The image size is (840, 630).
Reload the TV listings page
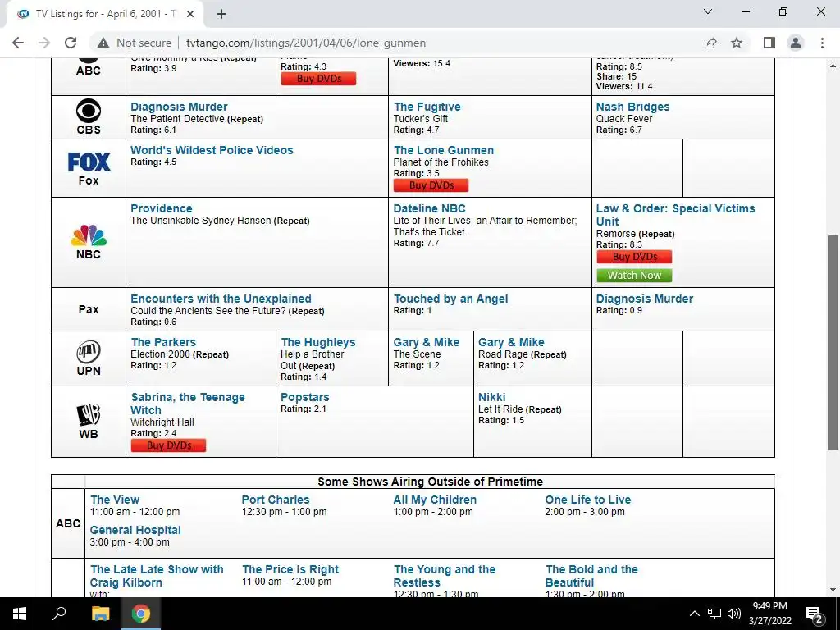pyautogui.click(x=71, y=43)
